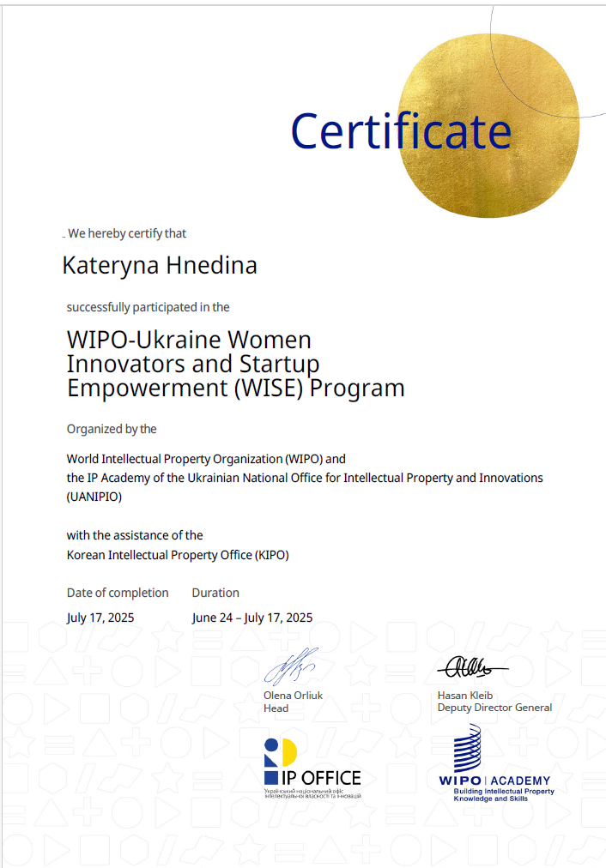Click the 'Organized by the' label
606x868 pixels.
112,429
